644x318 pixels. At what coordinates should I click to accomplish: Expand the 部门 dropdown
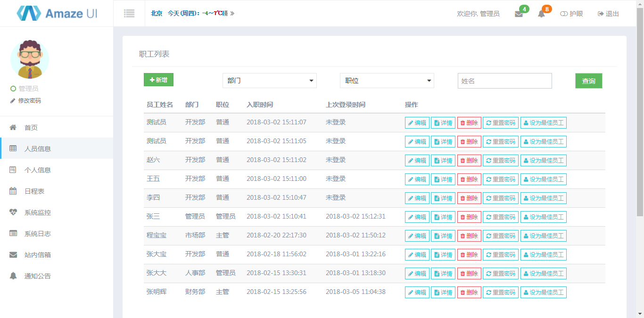(x=269, y=81)
